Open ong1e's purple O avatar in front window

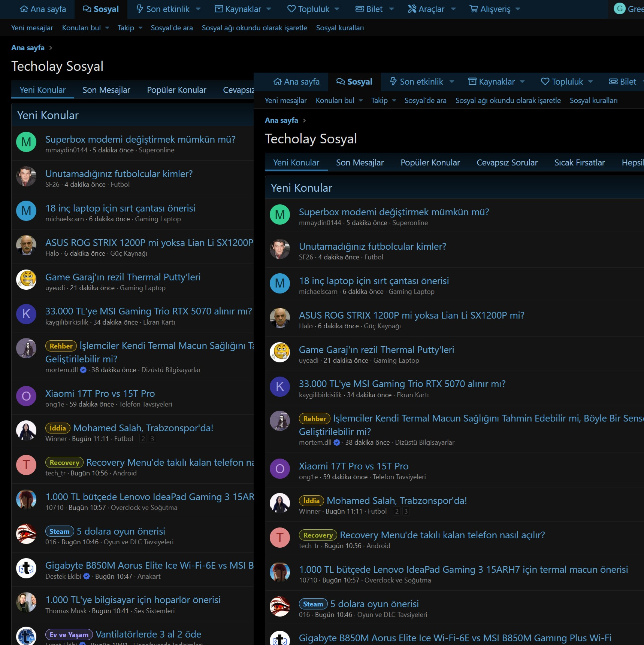tap(280, 469)
